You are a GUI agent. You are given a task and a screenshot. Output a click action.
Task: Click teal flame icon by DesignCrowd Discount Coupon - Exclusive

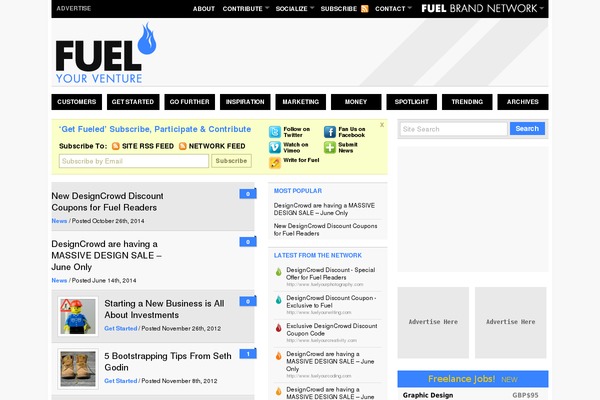[x=279, y=300]
